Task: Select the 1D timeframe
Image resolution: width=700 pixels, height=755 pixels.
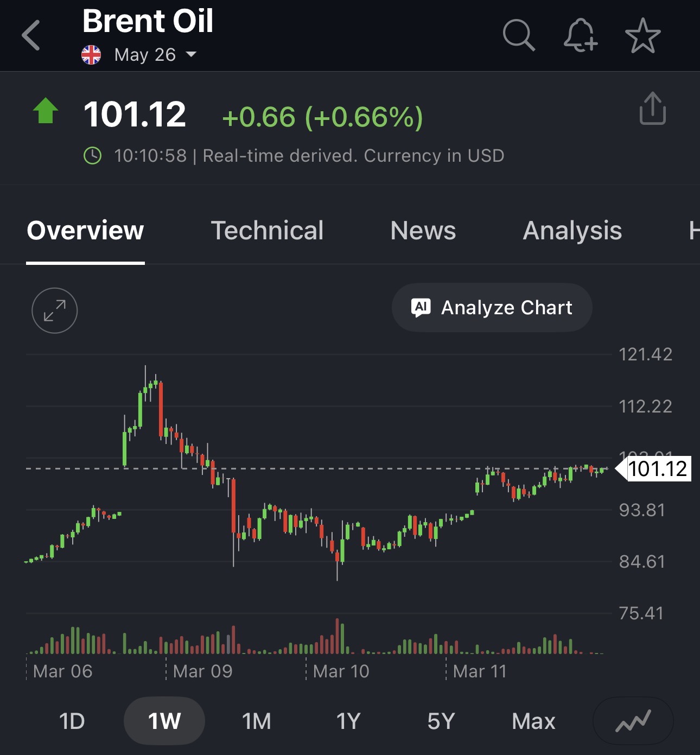Action: [x=72, y=721]
